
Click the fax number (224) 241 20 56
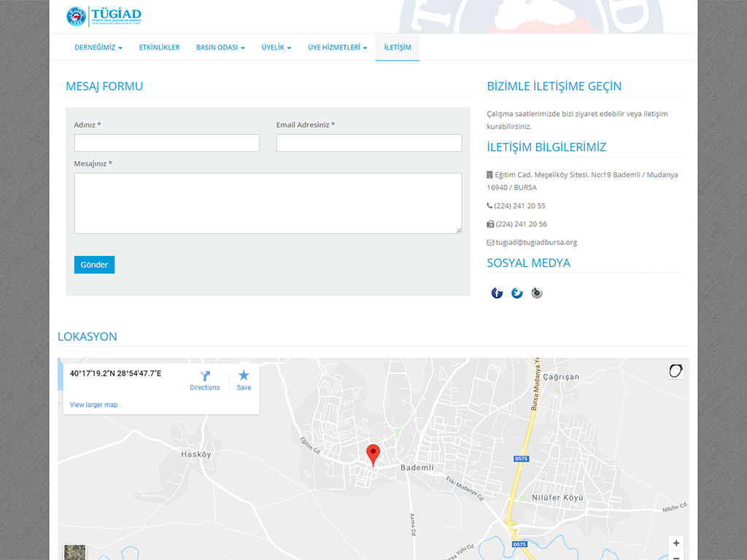521,224
